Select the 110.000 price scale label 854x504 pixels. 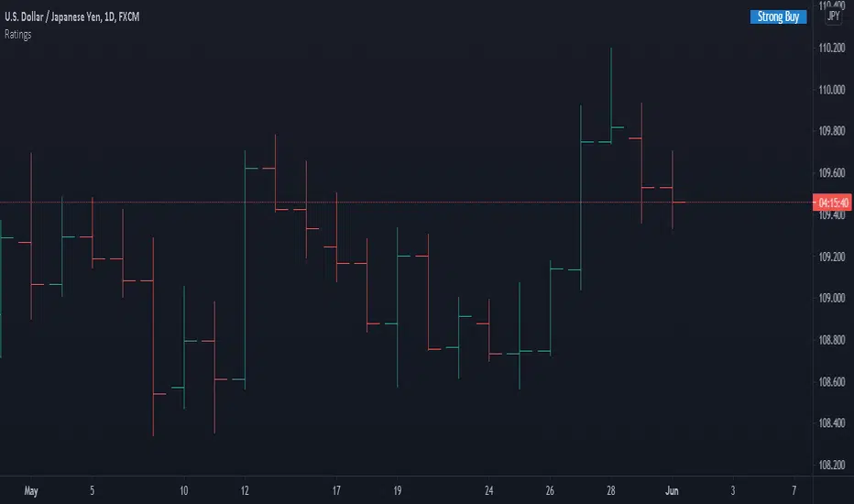click(x=832, y=90)
